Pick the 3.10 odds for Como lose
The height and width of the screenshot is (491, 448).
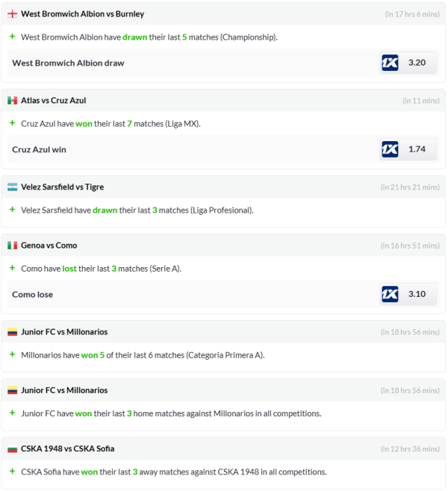(x=417, y=294)
